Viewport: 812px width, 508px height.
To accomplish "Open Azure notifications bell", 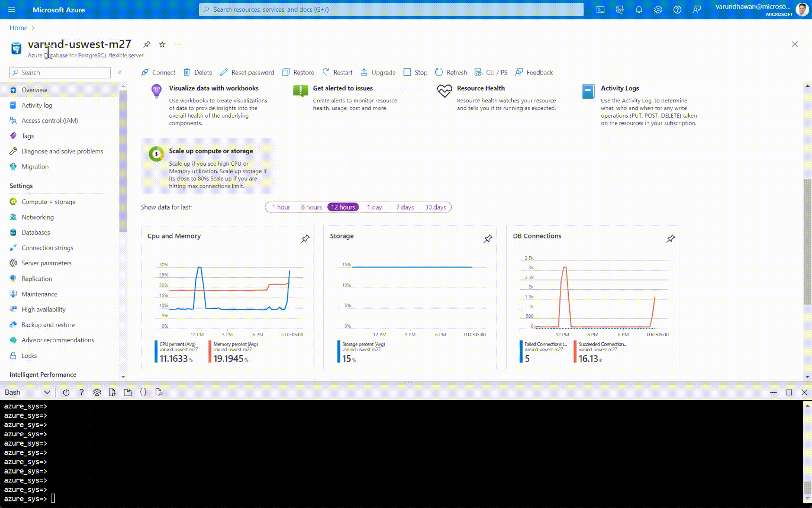I will click(x=639, y=9).
